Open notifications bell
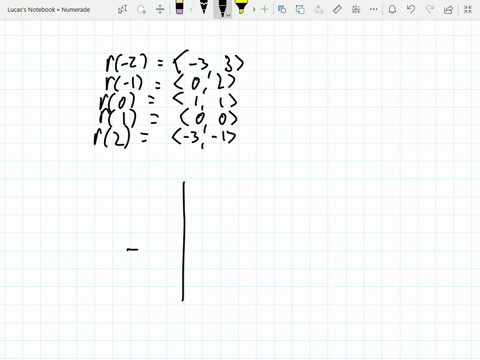The height and width of the screenshot is (360, 480). (x=392, y=9)
